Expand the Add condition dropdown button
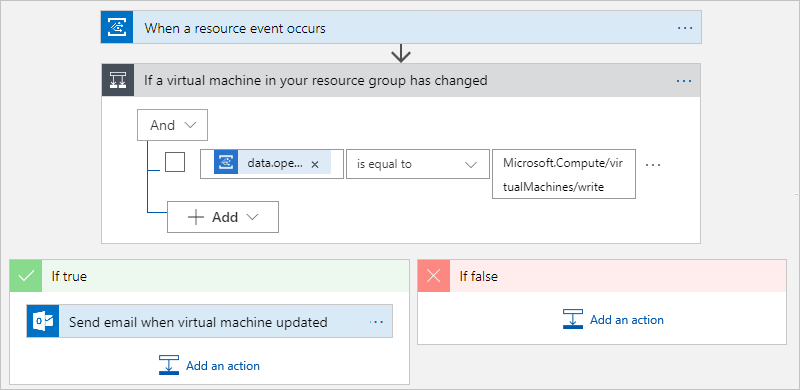The height and width of the screenshot is (390, 800). [223, 217]
